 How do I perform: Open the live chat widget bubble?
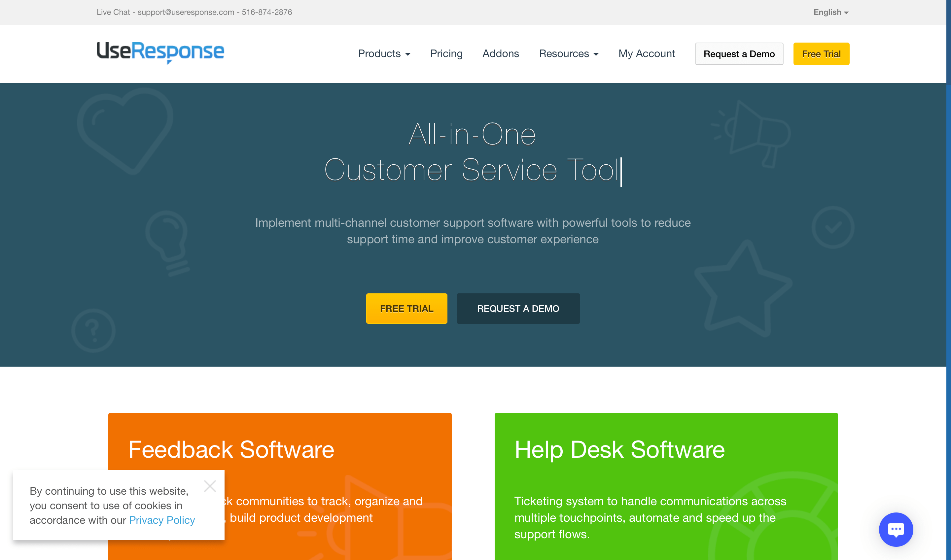pyautogui.click(x=896, y=529)
